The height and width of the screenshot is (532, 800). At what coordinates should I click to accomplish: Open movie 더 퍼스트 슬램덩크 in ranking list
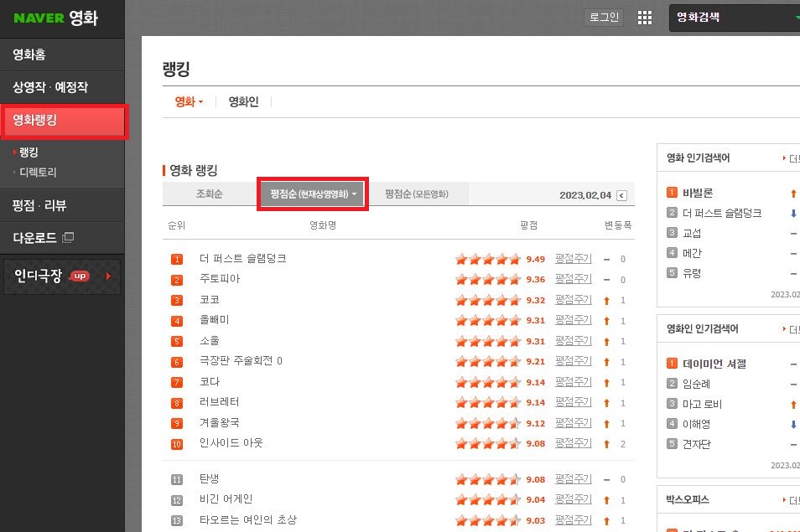pyautogui.click(x=243, y=258)
